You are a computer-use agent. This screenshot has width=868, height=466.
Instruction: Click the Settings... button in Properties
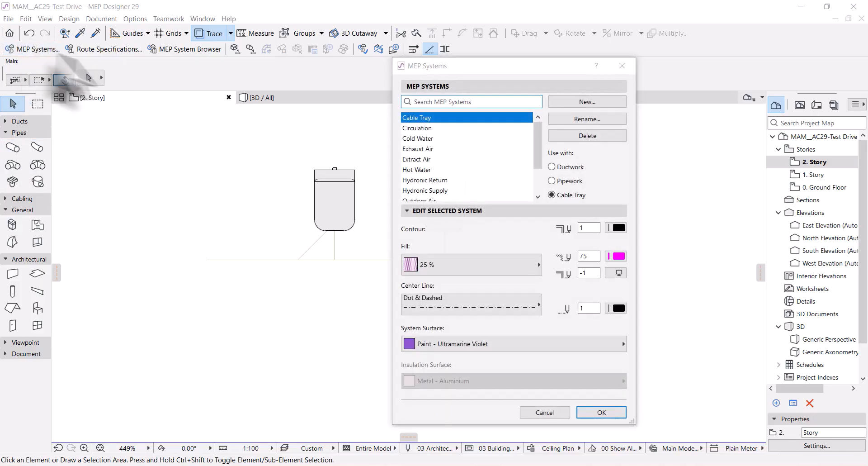[817, 446]
